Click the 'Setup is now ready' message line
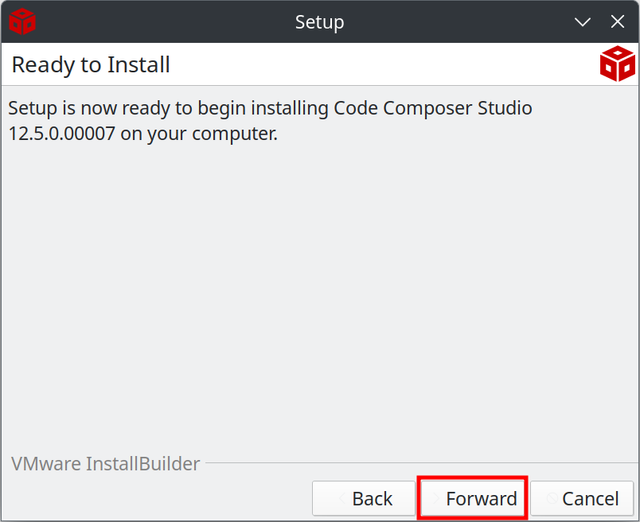This screenshot has width=640, height=522. click(x=270, y=109)
